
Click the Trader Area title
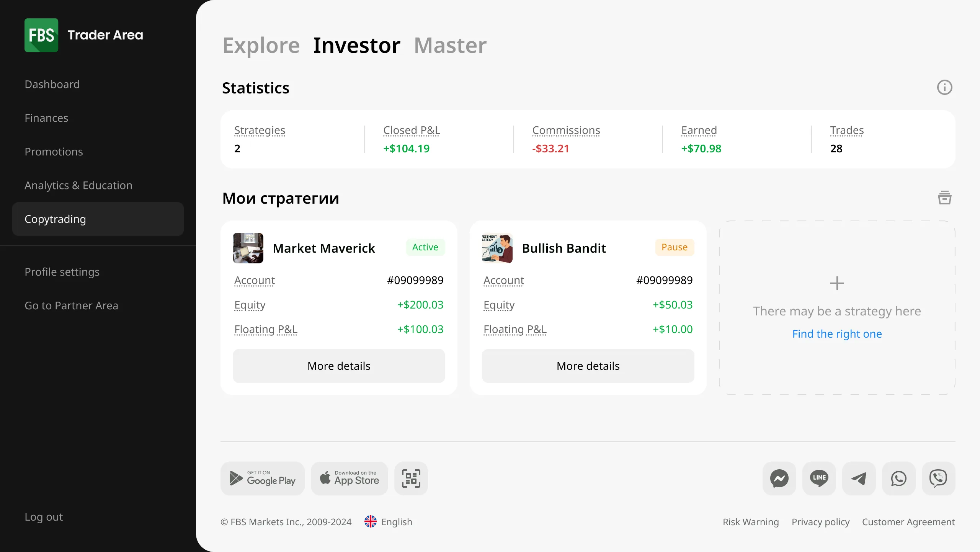pos(105,35)
